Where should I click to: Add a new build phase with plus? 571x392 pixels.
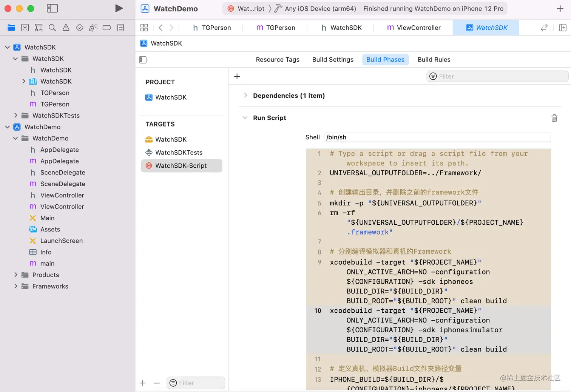point(237,76)
